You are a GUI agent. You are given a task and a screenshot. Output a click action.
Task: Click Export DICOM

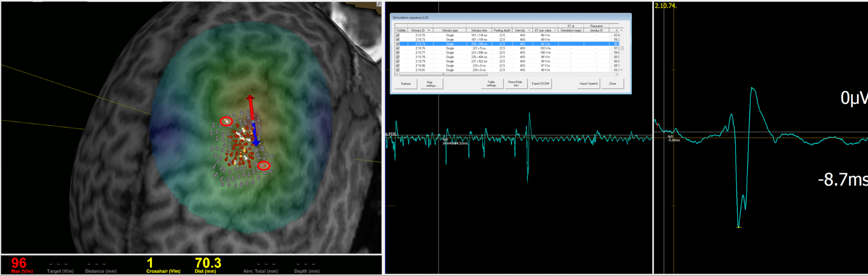pos(540,84)
